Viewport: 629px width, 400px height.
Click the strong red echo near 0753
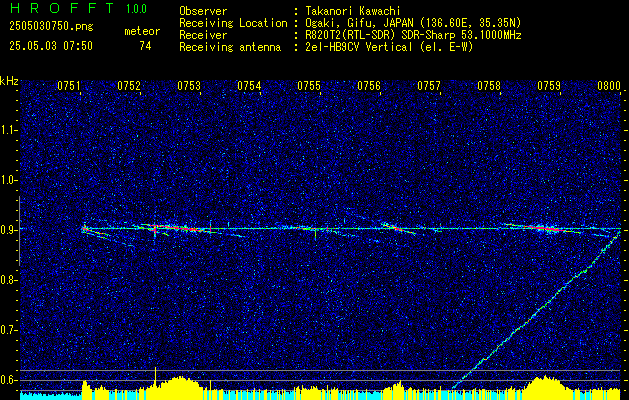click(x=177, y=228)
